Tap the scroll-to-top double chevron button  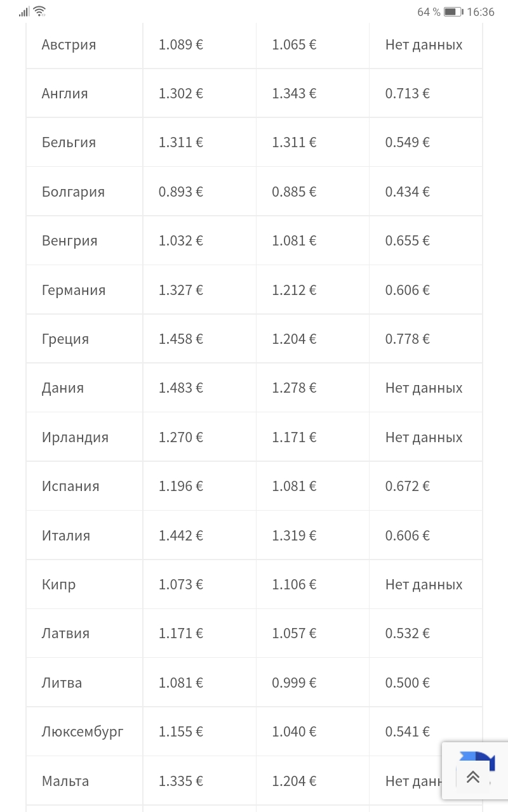click(x=472, y=777)
